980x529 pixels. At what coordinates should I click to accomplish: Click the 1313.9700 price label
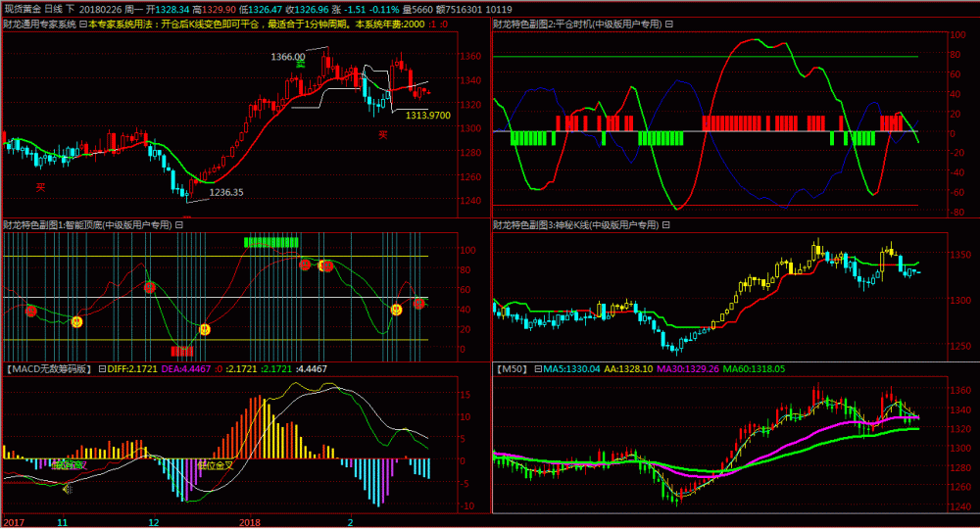point(428,116)
